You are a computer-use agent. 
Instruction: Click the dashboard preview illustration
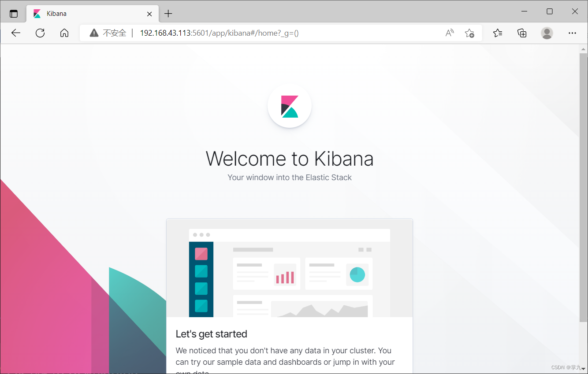(x=290, y=268)
